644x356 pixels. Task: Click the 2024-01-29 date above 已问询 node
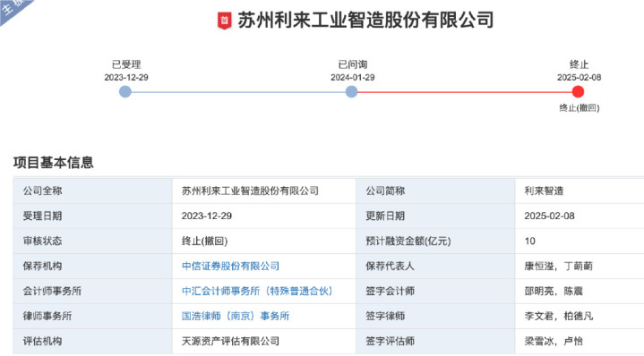(352, 78)
